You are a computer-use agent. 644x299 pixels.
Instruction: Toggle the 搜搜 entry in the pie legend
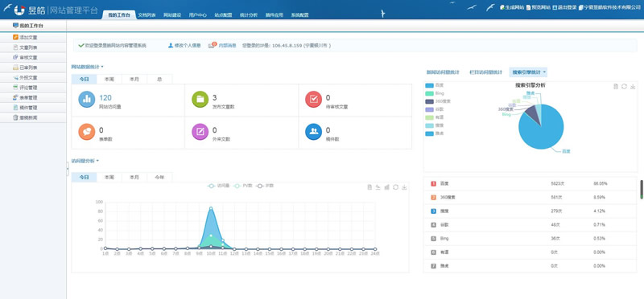click(x=434, y=125)
